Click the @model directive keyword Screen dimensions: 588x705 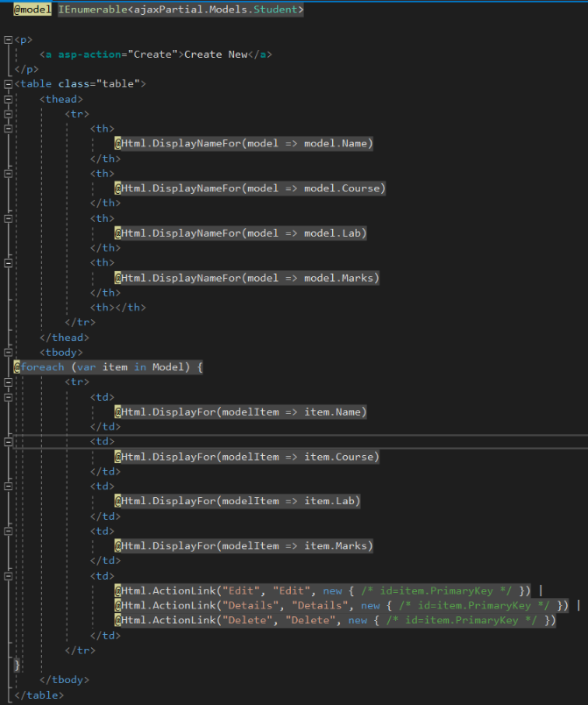pyautogui.click(x=32, y=10)
